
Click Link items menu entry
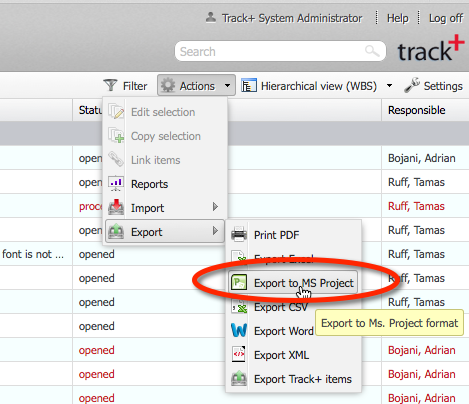tap(165, 160)
